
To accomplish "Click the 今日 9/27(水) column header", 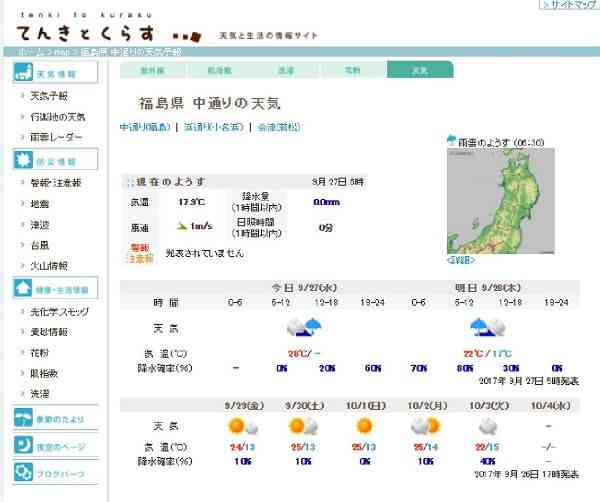I will (x=304, y=287).
